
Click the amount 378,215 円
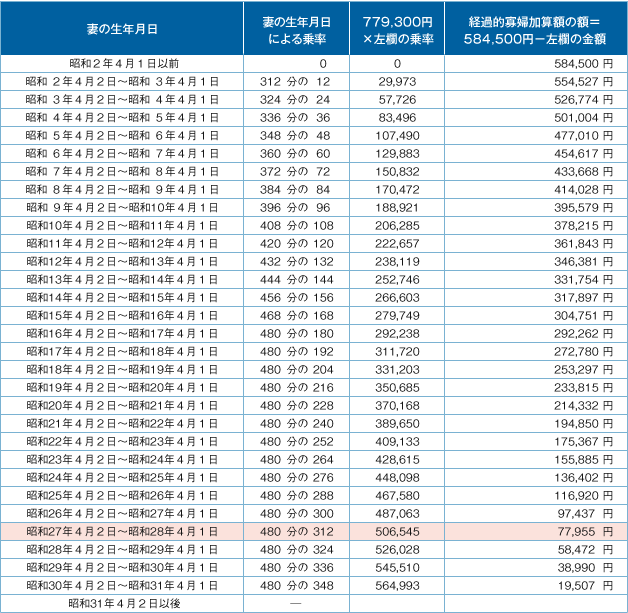(x=583, y=226)
